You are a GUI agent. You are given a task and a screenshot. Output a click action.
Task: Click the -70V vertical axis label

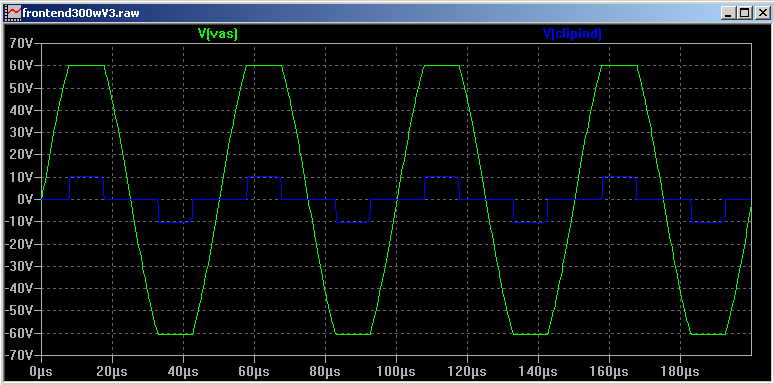pyautogui.click(x=19, y=355)
